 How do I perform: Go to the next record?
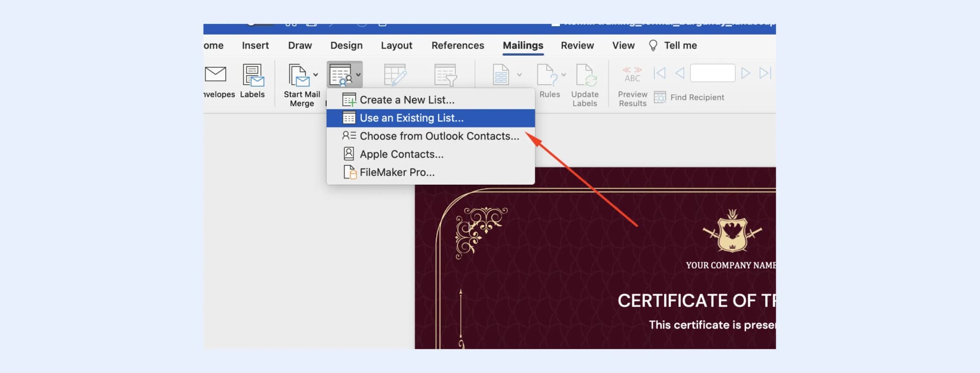(745, 73)
